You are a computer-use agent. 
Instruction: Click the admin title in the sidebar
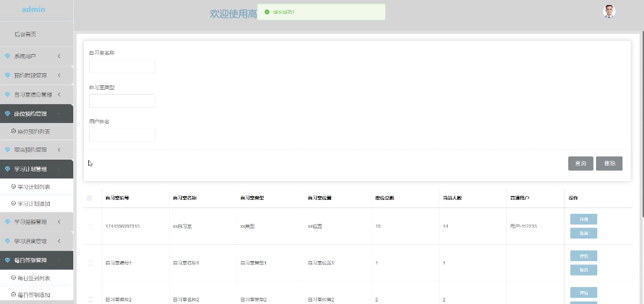(33, 9)
